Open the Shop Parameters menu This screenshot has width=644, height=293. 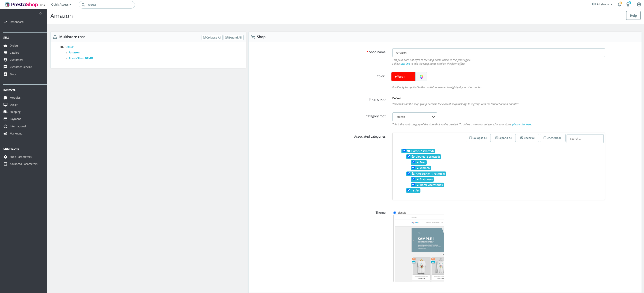20,157
